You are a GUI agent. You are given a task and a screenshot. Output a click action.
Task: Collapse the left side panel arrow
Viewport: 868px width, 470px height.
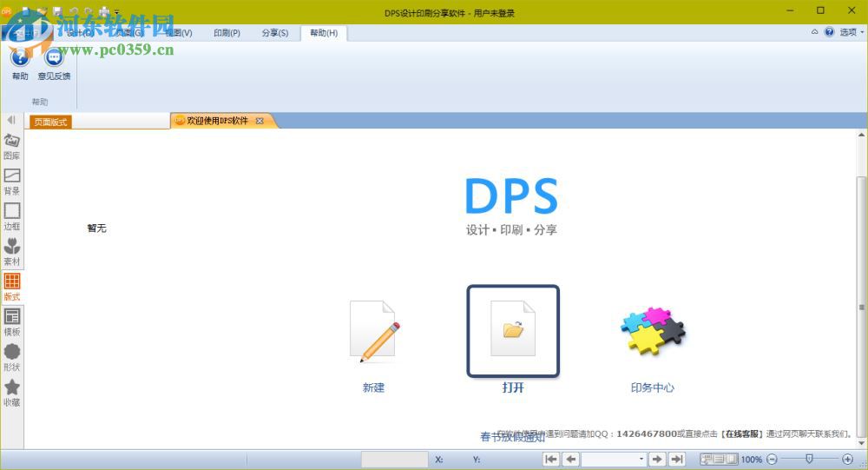tap(11, 120)
